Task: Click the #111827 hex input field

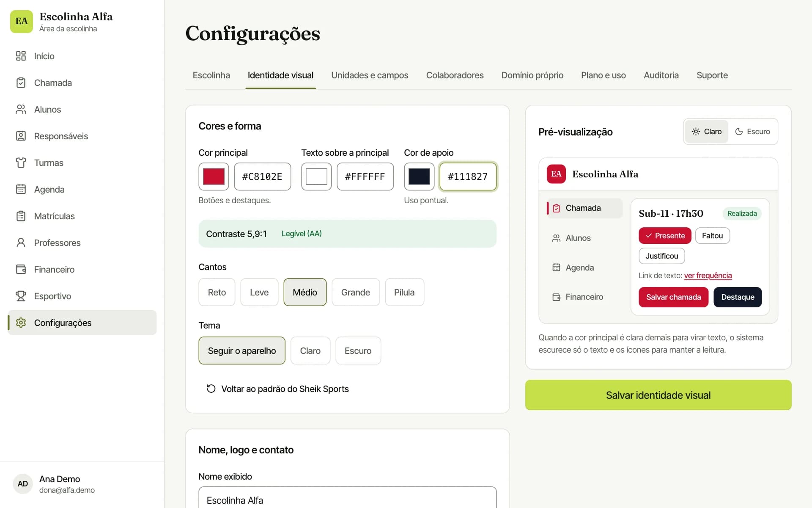Action: click(468, 177)
